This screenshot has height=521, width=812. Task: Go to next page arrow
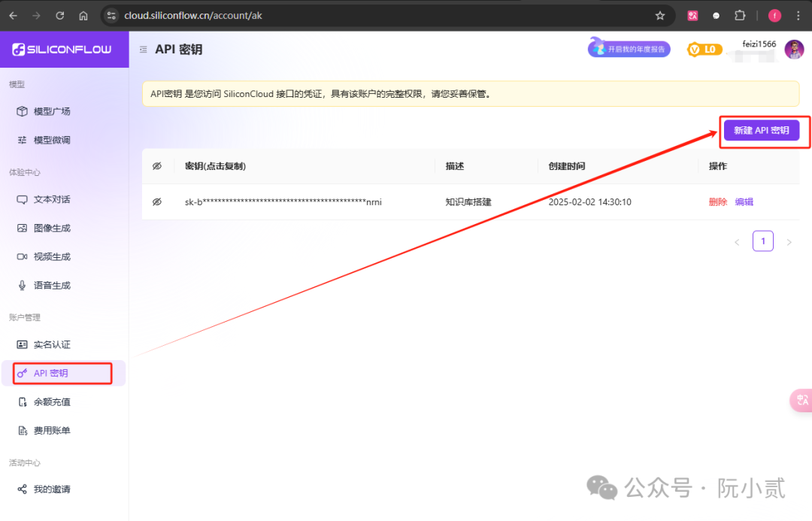(789, 242)
